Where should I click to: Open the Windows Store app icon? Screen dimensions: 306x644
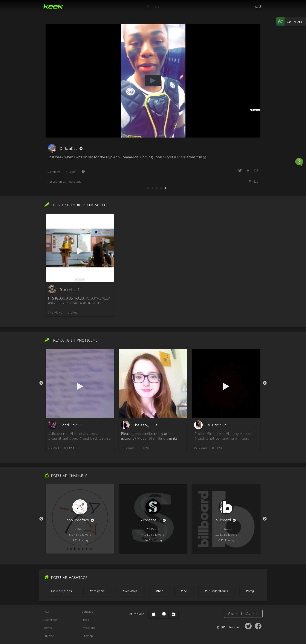[x=173, y=614]
